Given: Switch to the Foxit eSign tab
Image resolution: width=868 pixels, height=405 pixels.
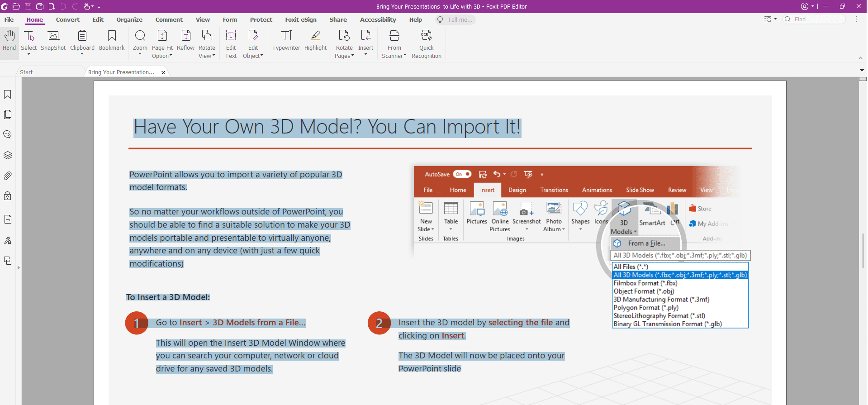Looking at the screenshot, I should tap(301, 19).
